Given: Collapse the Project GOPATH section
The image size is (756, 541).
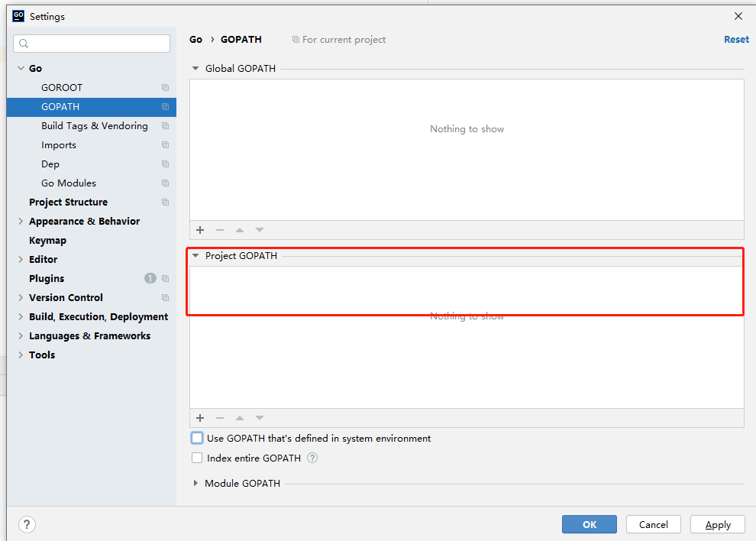Looking at the screenshot, I should pos(195,256).
